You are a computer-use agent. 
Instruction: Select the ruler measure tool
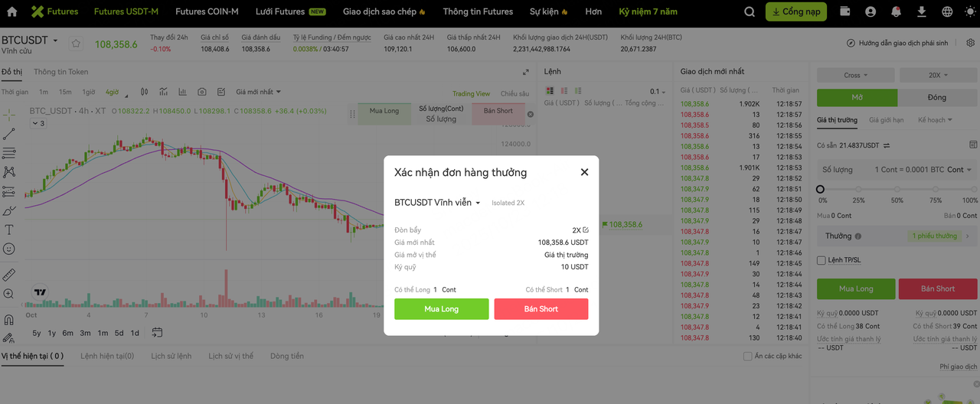coord(9,275)
